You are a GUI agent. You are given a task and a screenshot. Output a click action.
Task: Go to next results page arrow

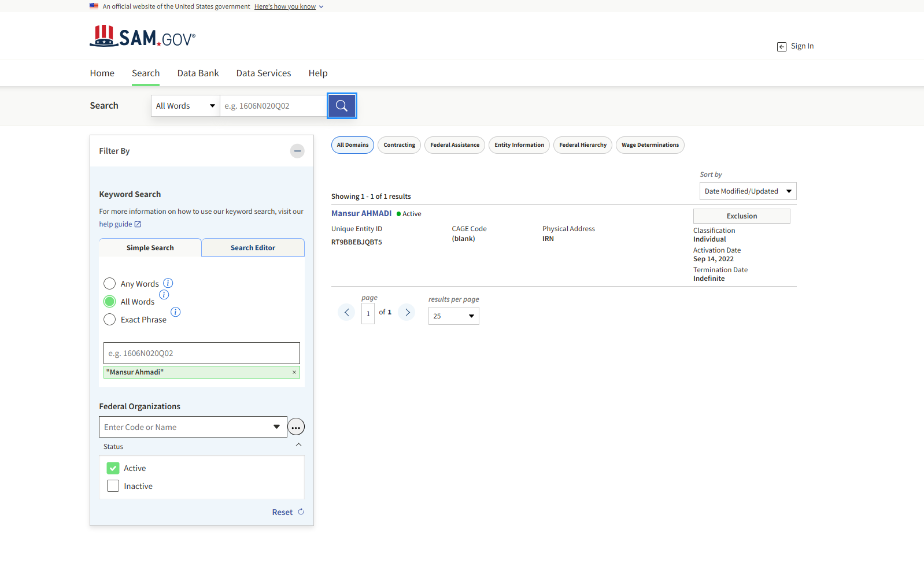click(x=407, y=313)
